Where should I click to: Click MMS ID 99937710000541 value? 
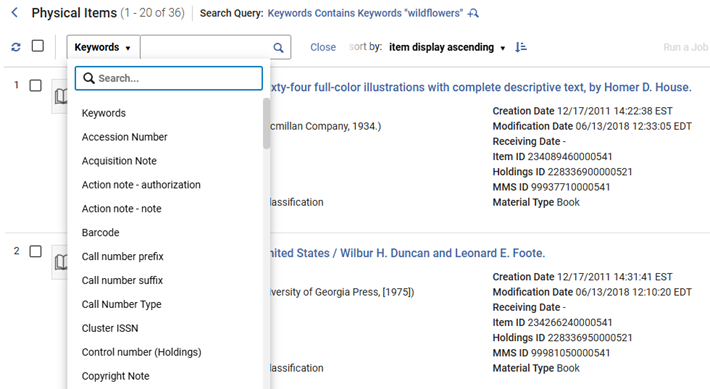pyautogui.click(x=570, y=187)
